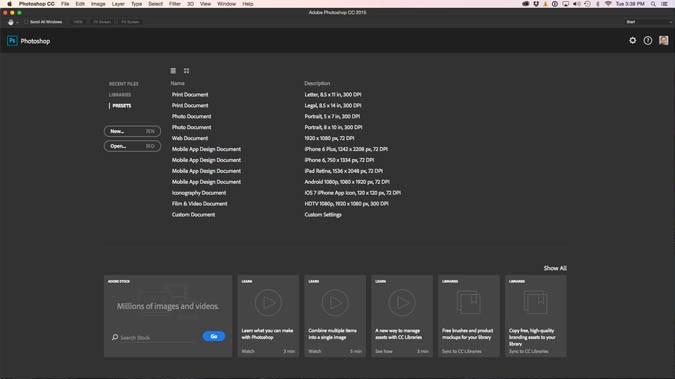Click the library icon on 'Free brushes and product mockups' card

pyautogui.click(x=468, y=302)
